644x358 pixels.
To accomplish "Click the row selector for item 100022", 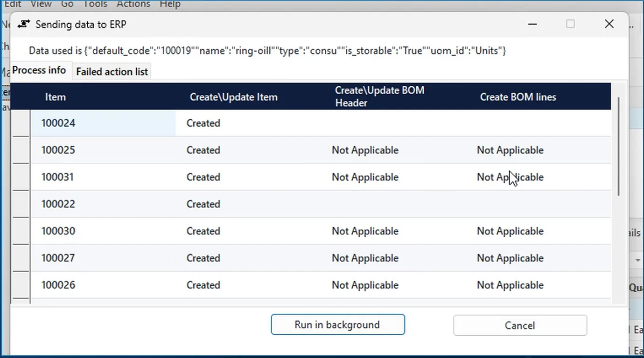I will pyautogui.click(x=21, y=204).
